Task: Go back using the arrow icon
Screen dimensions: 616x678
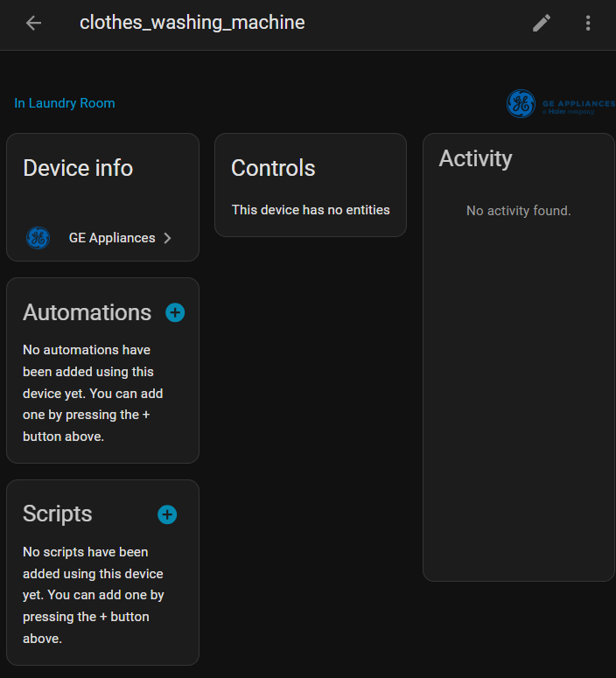Action: (33, 24)
